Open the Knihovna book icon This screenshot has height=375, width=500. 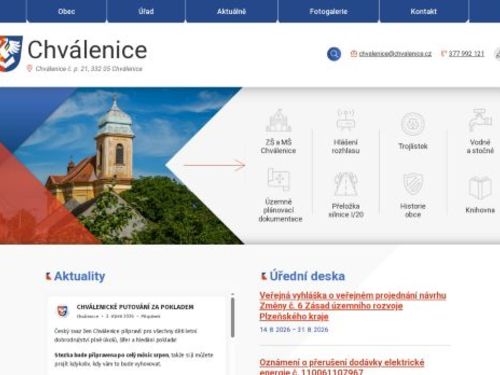(480, 188)
